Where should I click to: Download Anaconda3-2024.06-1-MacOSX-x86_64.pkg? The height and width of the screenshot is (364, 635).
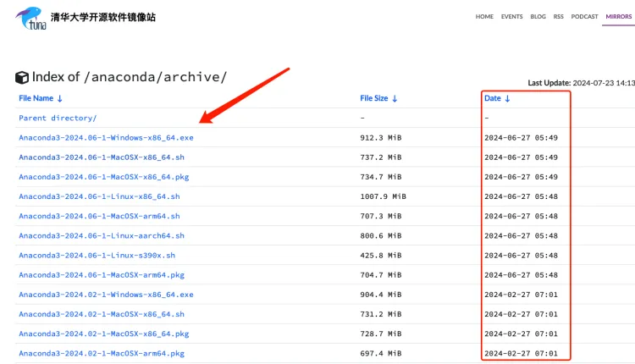coord(103,177)
